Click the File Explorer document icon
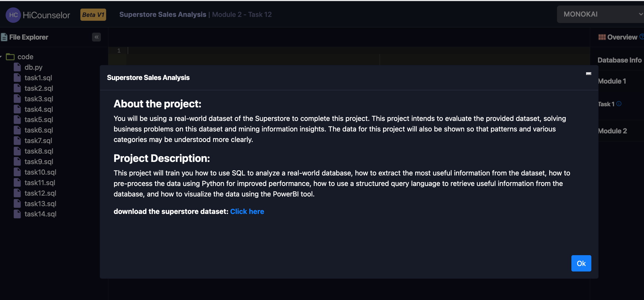 coord(4,37)
